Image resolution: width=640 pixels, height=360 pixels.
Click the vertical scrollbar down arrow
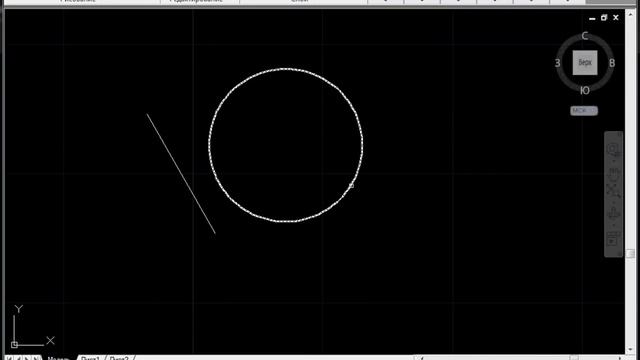pos(631,350)
